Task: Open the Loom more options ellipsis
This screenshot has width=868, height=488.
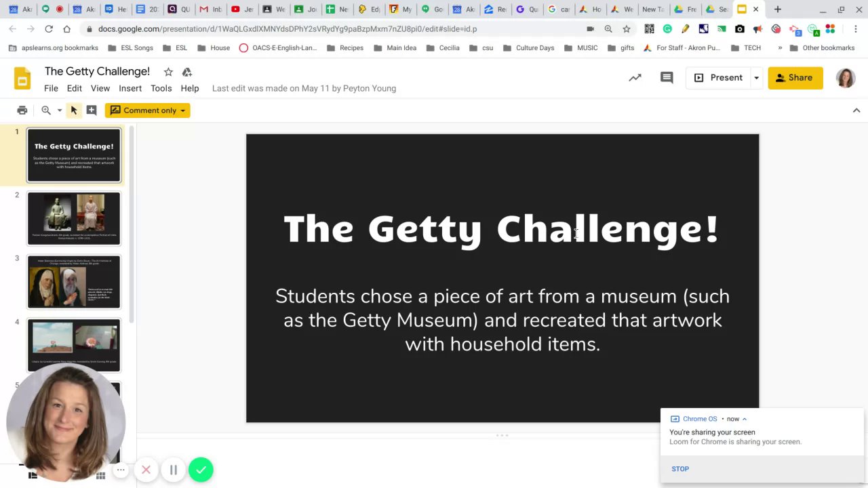Action: [x=121, y=470]
